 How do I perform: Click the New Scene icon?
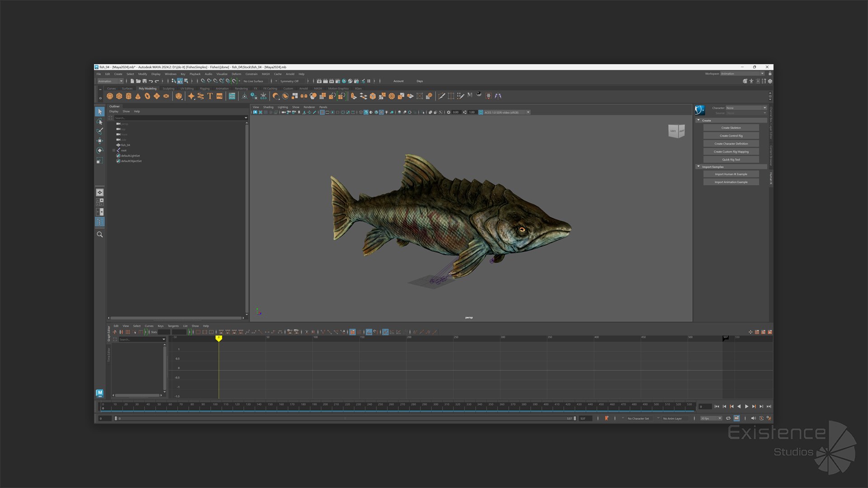tap(132, 81)
